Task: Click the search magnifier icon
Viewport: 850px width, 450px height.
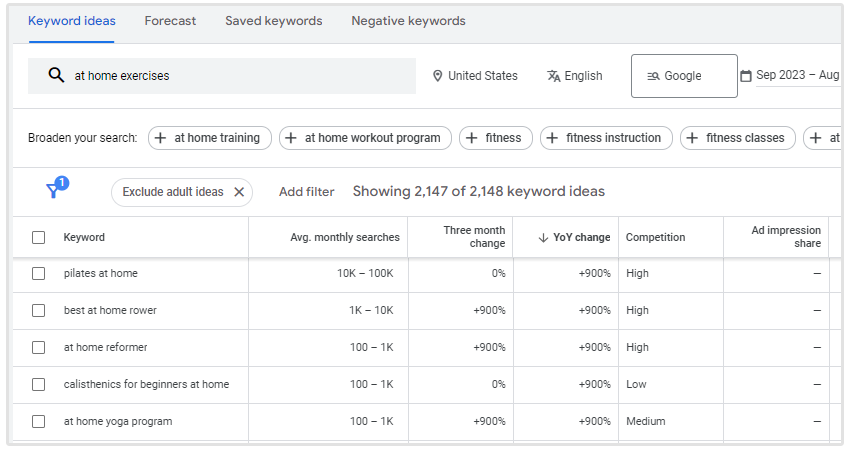Action: 56,76
